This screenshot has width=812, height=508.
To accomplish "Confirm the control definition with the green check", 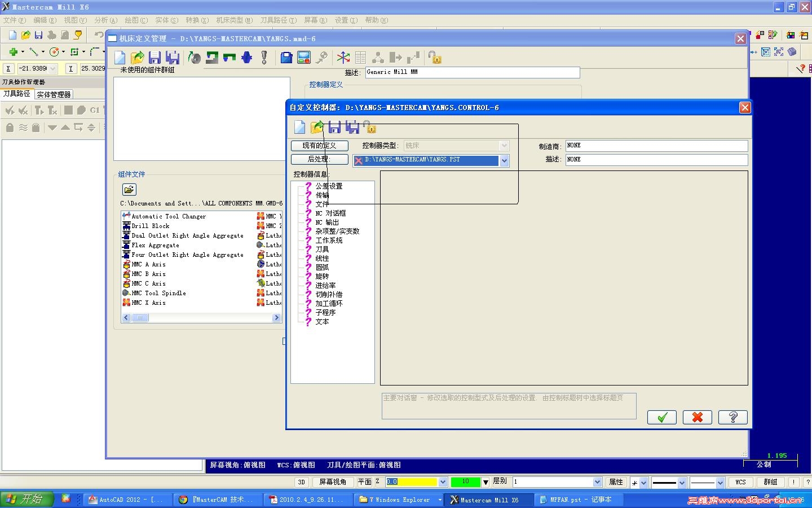I will pos(662,417).
